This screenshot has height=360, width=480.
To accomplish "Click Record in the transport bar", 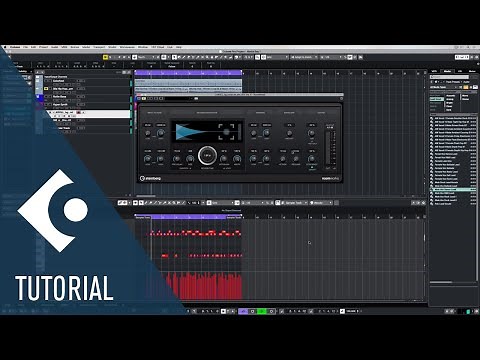I will pyautogui.click(x=271, y=311).
